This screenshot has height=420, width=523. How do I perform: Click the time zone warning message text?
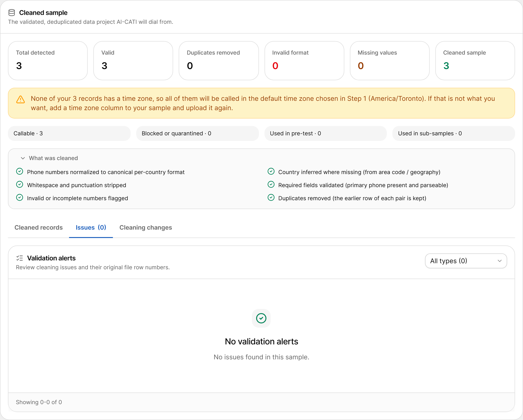(263, 103)
